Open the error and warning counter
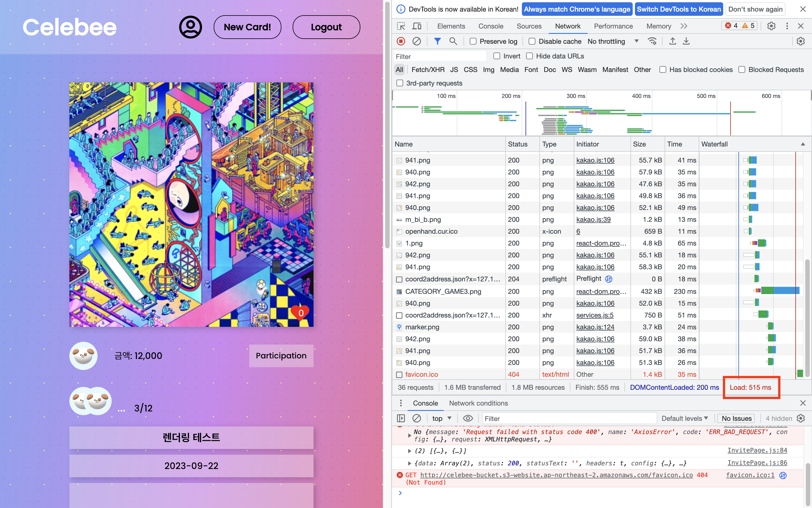This screenshot has width=812, height=508. [739, 25]
